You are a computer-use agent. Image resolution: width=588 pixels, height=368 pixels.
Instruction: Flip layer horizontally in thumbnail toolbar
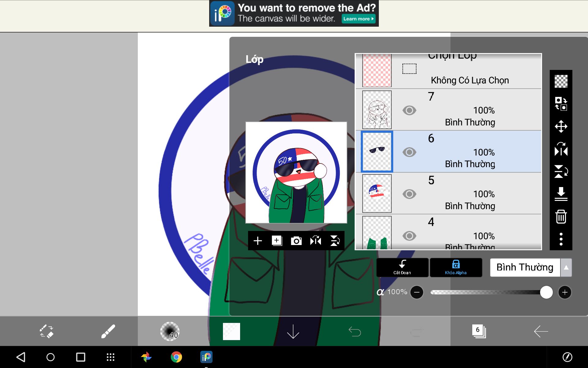point(315,241)
